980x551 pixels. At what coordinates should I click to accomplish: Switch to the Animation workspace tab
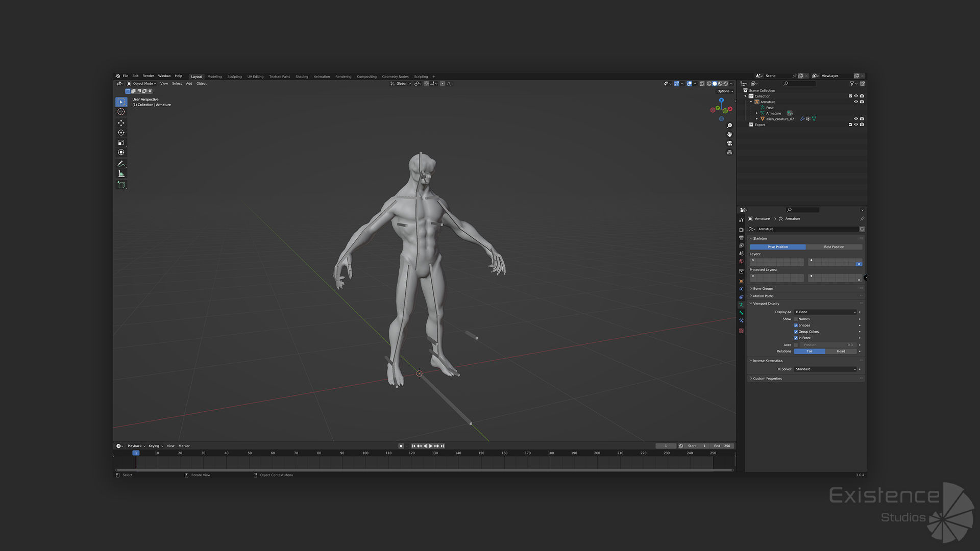[322, 77]
